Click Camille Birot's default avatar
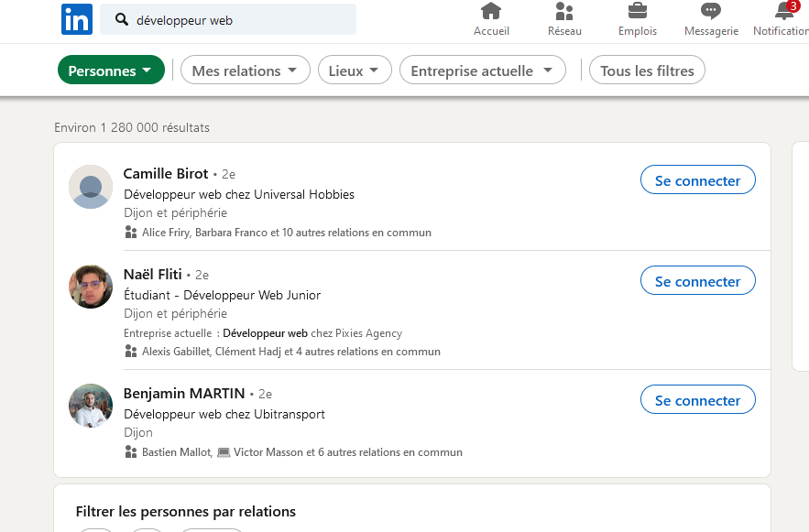 point(91,187)
